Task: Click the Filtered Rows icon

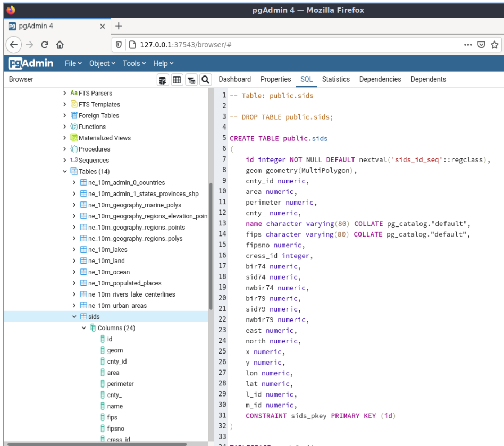Action: point(191,80)
